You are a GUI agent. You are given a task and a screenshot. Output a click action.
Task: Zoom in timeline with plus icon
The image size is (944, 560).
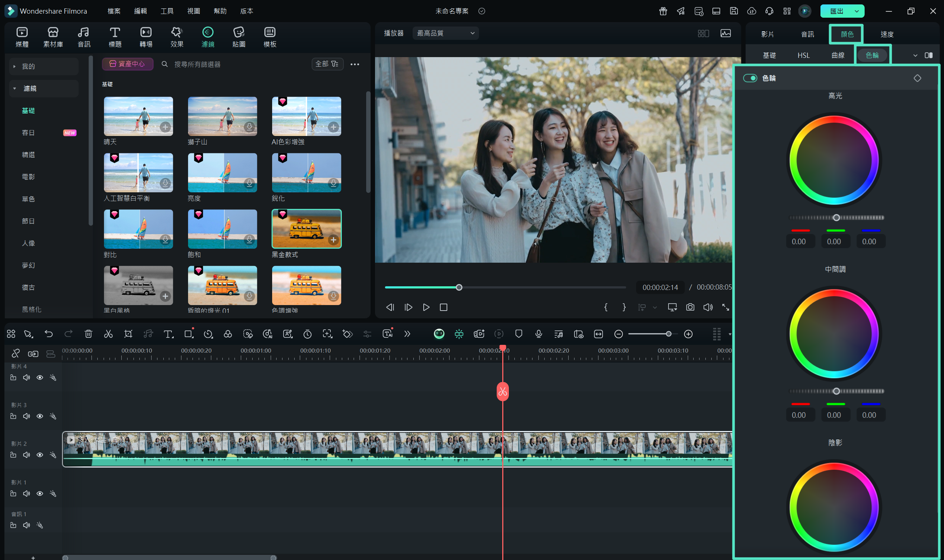point(688,334)
